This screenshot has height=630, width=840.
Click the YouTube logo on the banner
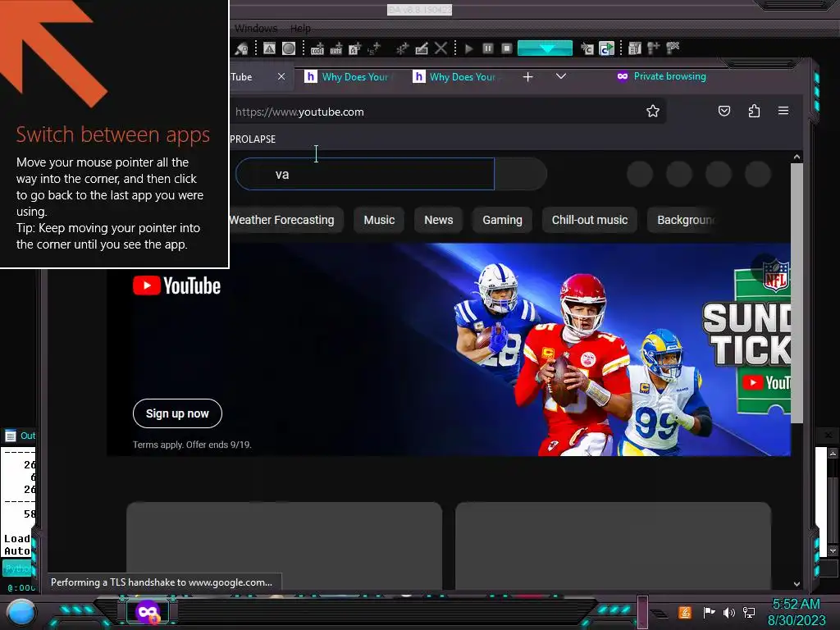pyautogui.click(x=177, y=285)
